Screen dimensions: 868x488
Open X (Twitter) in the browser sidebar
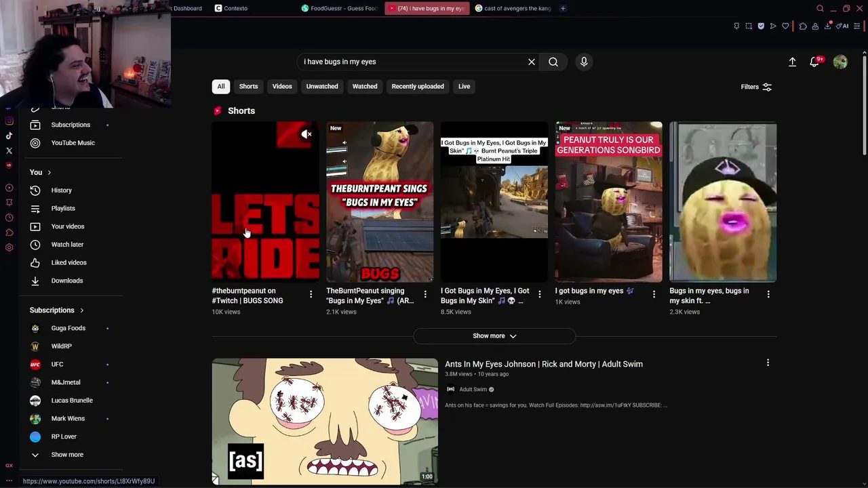coord(9,150)
